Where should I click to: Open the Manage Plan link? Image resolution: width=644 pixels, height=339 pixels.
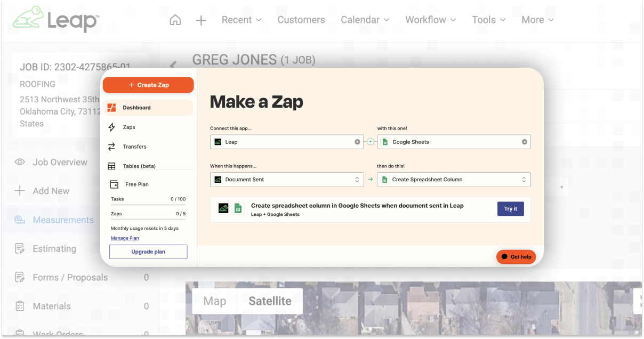(x=125, y=238)
